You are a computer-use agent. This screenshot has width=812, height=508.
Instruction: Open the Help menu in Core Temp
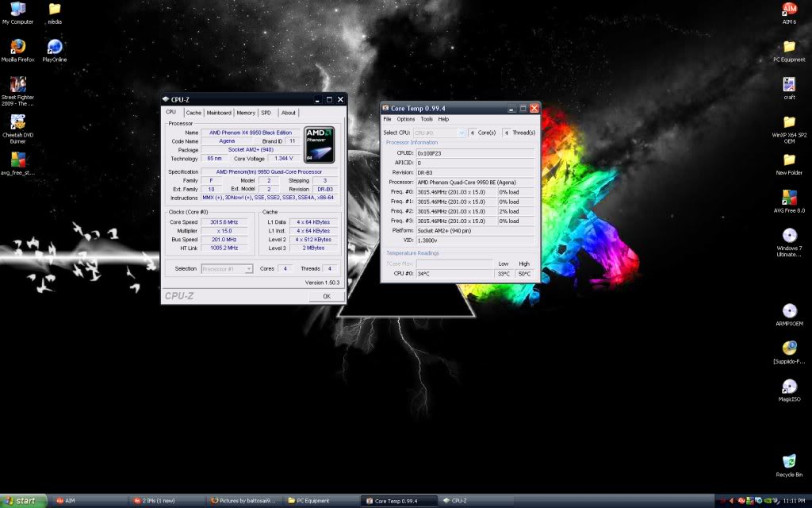(x=443, y=119)
